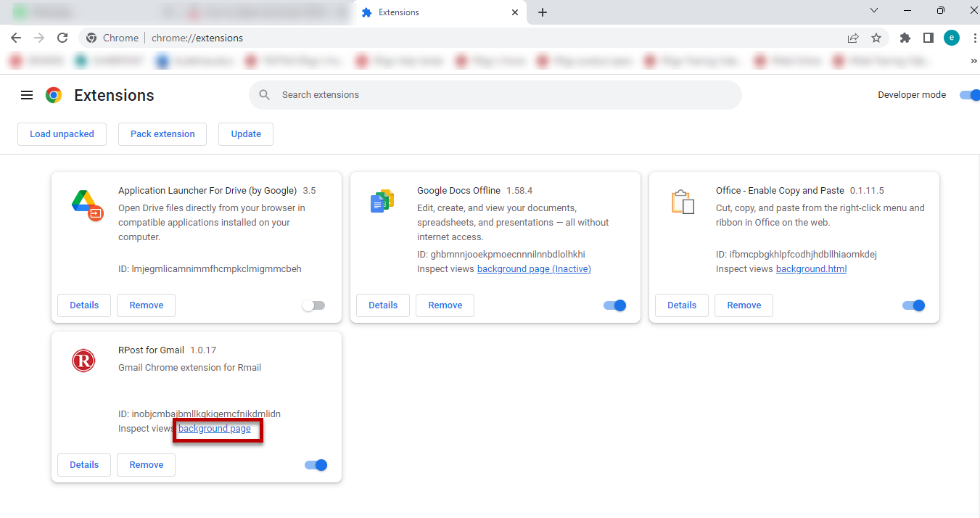The height and width of the screenshot is (518, 980).
Task: Open background.html inspect link
Action: [x=811, y=269]
